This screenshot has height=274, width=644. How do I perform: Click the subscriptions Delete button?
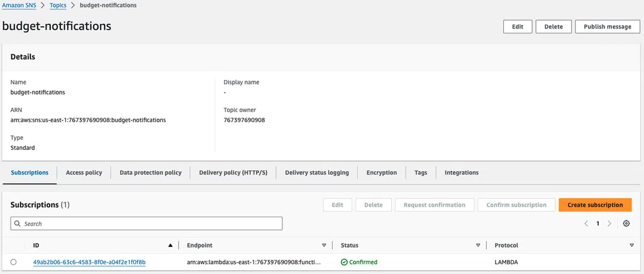click(374, 205)
